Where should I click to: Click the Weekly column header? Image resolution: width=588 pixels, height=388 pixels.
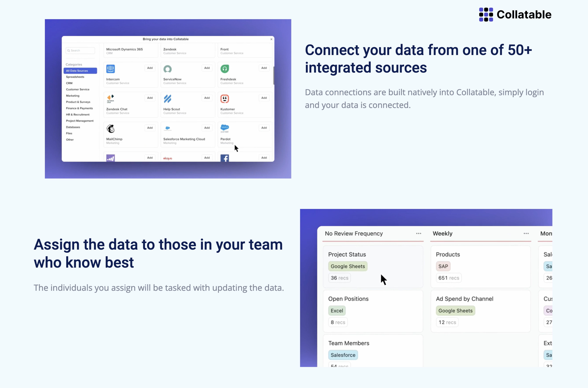[442, 233]
